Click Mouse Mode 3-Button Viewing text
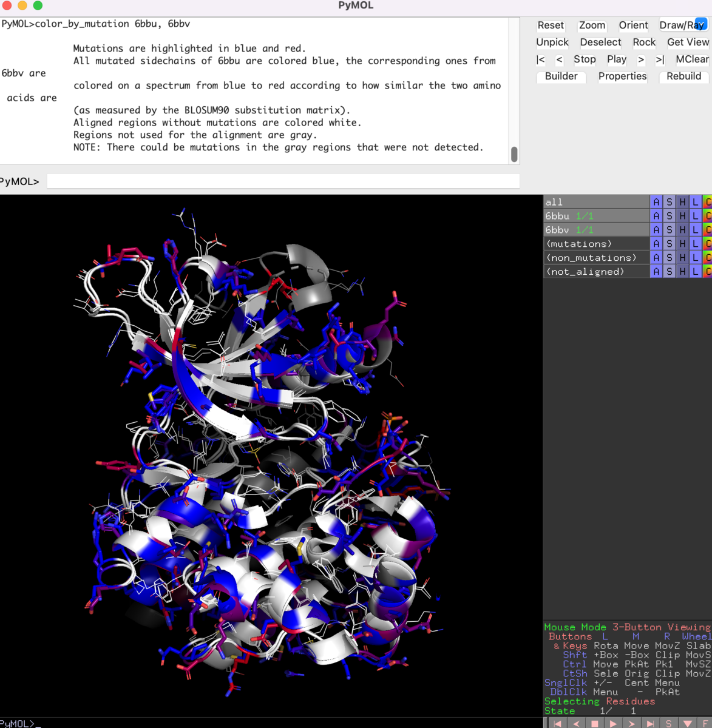The image size is (712, 728). tap(627, 627)
